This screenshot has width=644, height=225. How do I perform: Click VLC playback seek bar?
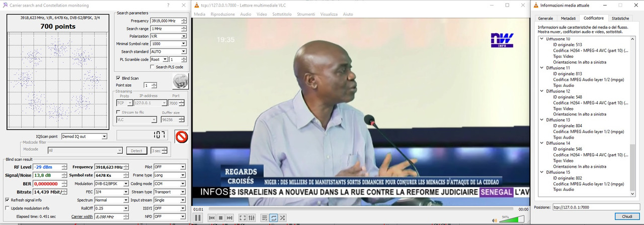click(361, 208)
